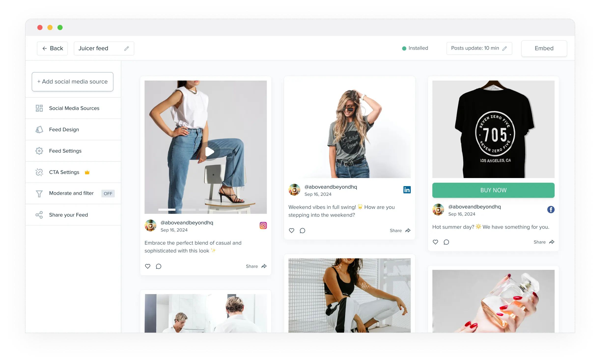The width and height of the screenshot is (600, 364).
Task: Click the Share your Feed network icon
Action: coord(39,215)
